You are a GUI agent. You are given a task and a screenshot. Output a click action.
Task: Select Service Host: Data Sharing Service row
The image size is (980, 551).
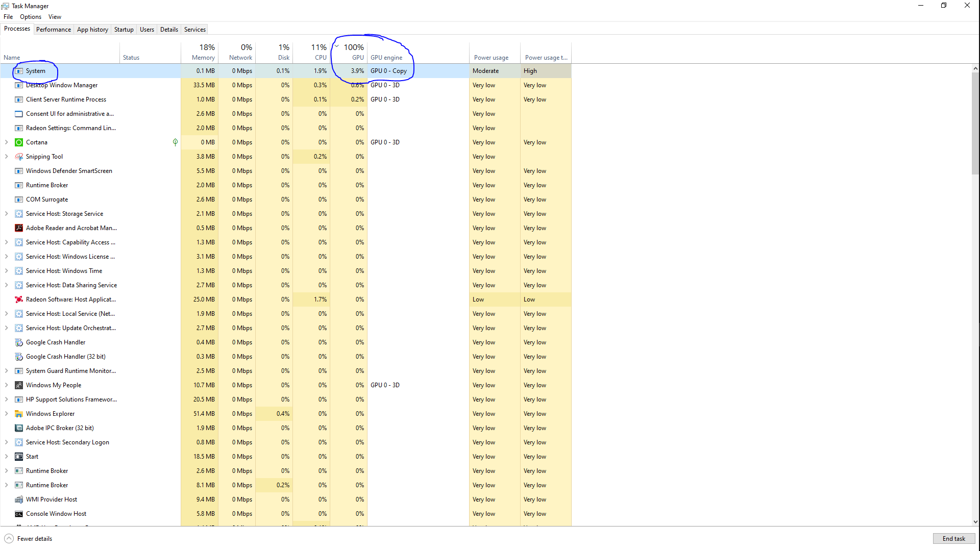286,285
